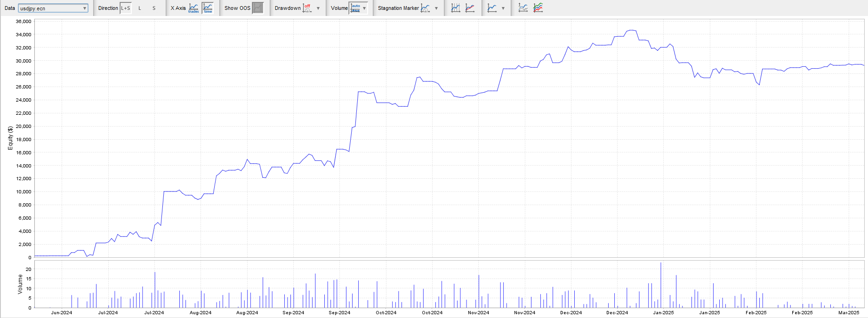Expand the Volume dropdown arrow
Viewport: 868px width, 318px height.
[364, 8]
